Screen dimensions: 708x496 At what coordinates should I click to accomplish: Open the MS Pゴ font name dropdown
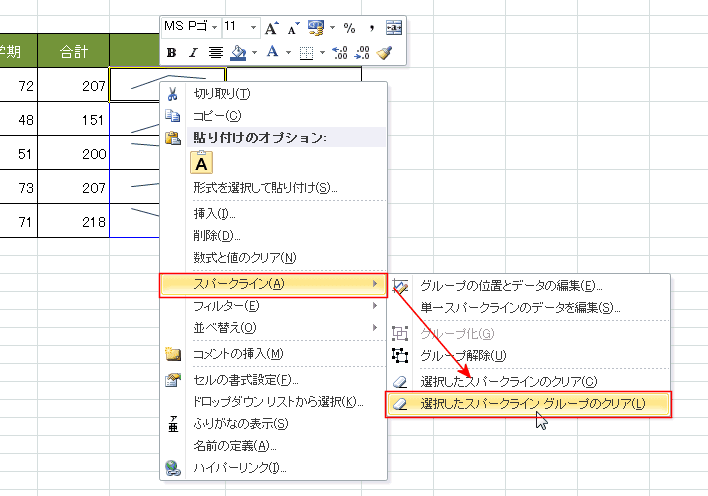213,27
